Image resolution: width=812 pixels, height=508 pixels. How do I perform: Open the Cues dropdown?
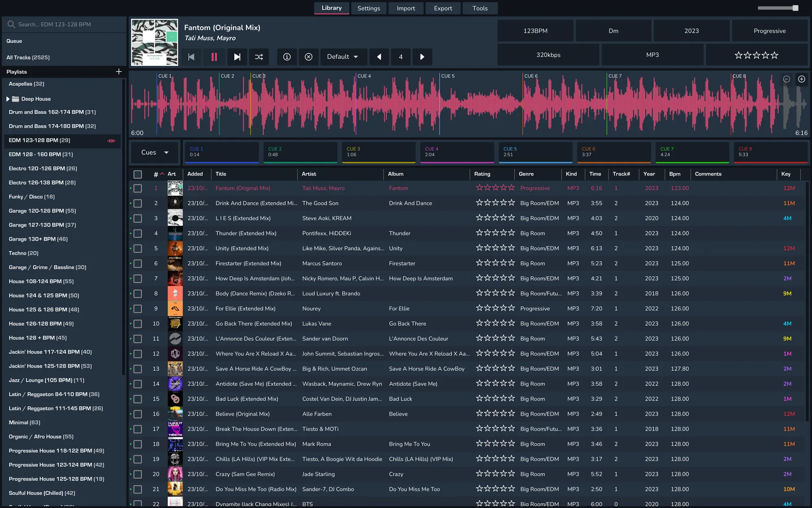point(155,152)
